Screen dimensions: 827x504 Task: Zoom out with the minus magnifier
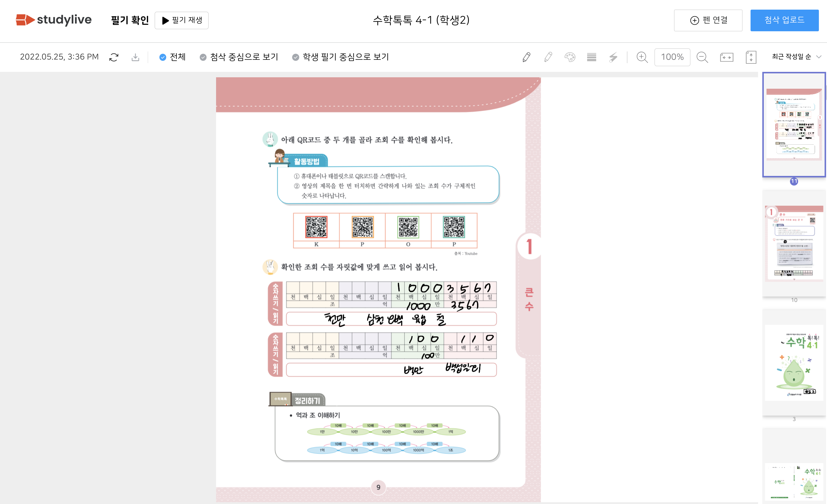702,57
